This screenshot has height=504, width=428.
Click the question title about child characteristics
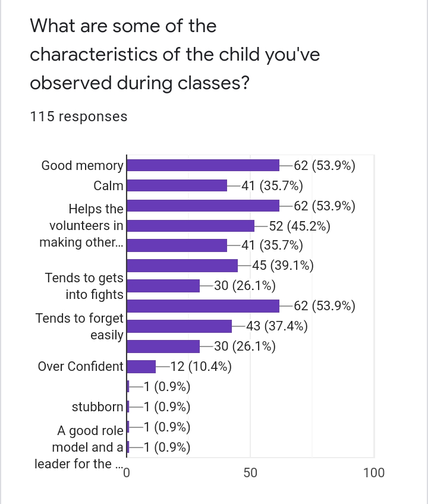175,55
